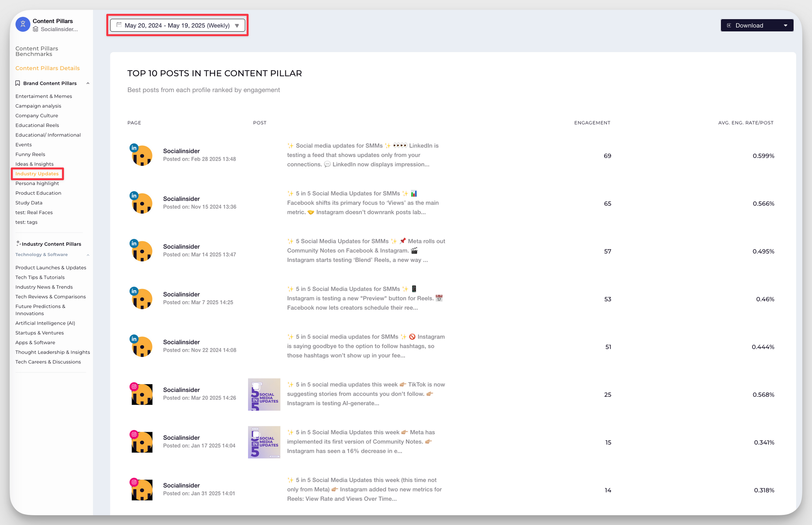Click the Socialinsider project layers icon
This screenshot has width=812, height=525.
pos(36,29)
